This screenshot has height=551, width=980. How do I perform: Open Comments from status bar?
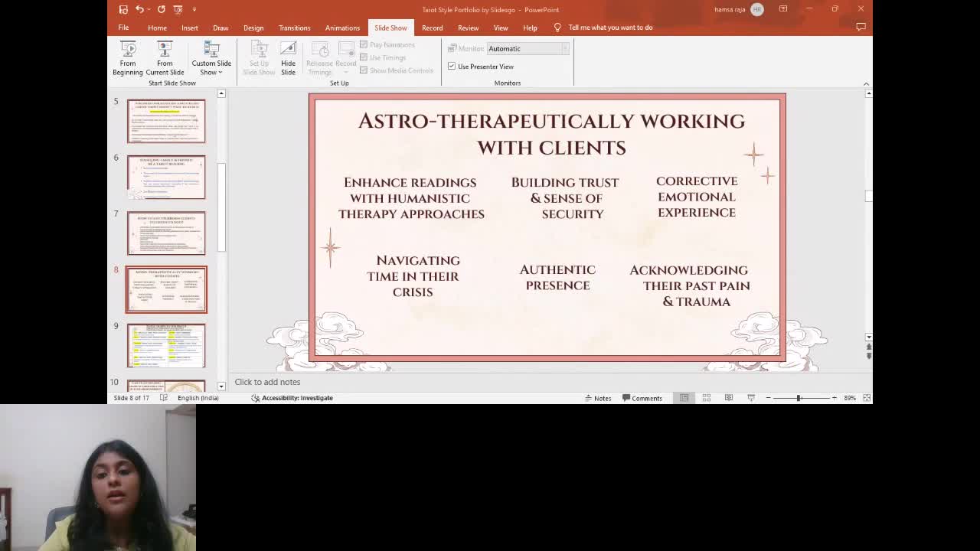tap(642, 398)
